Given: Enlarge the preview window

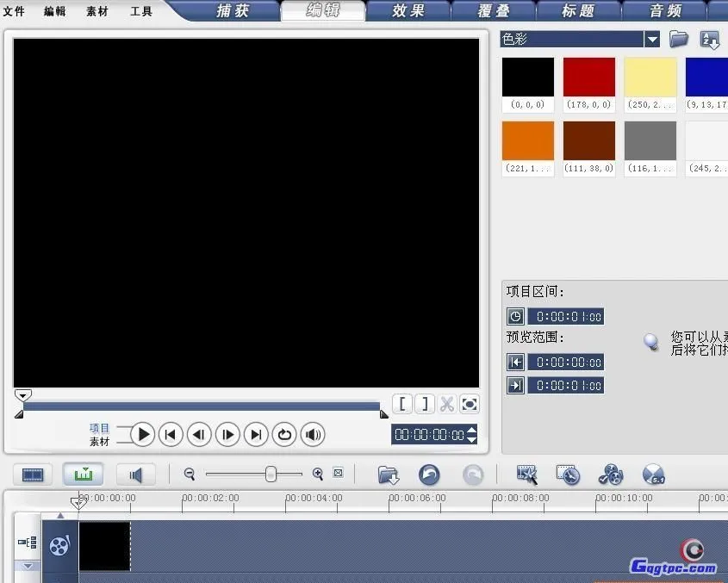Looking at the screenshot, I should pyautogui.click(x=470, y=404).
